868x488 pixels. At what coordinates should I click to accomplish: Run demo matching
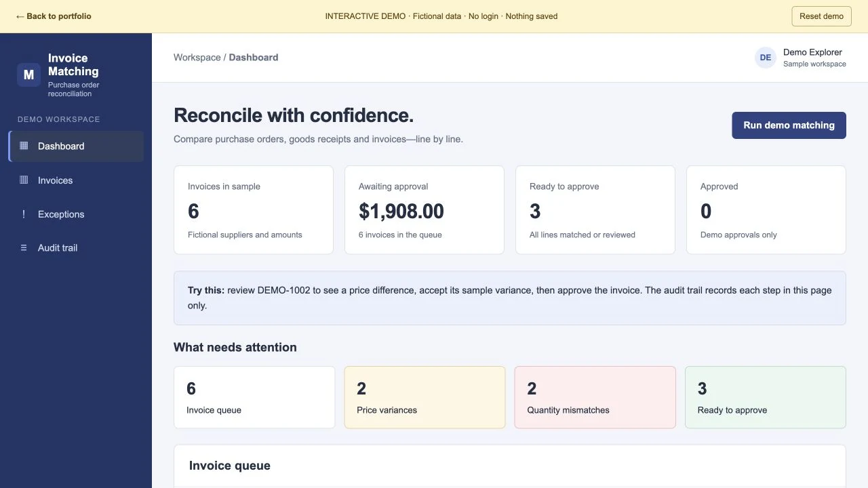pos(789,125)
